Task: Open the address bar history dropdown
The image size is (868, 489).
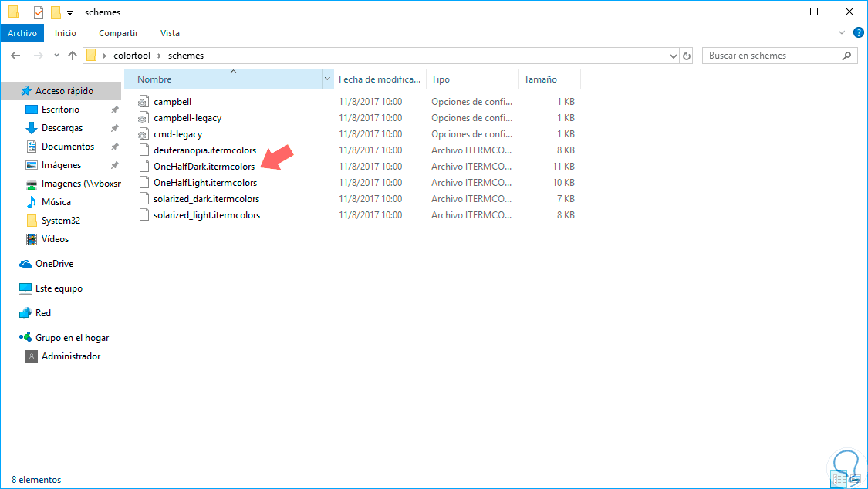Action: [x=673, y=56]
